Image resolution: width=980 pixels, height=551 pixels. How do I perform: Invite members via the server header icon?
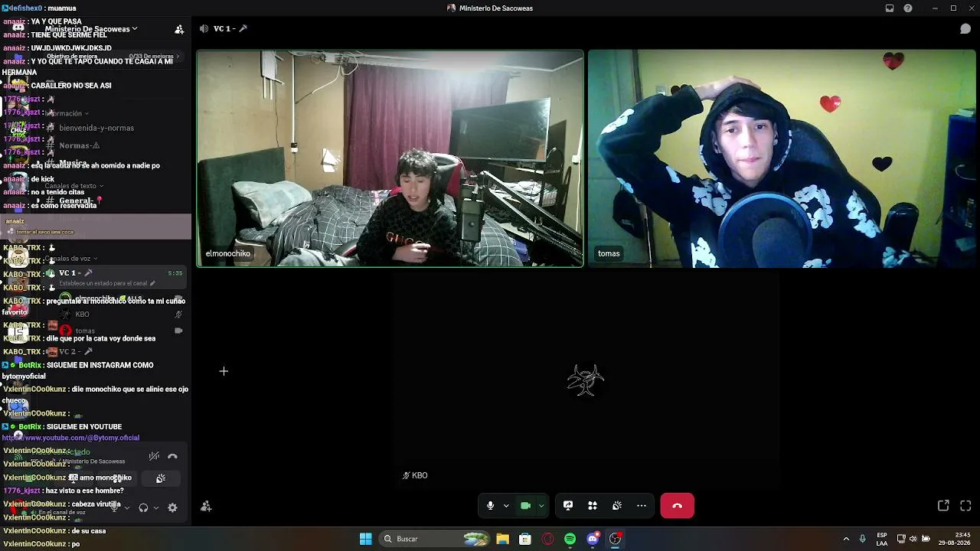(179, 29)
